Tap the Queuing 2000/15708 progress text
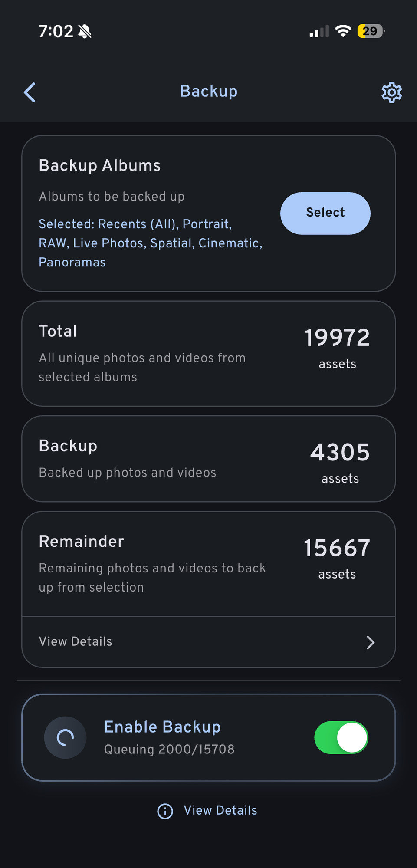 [x=169, y=750]
